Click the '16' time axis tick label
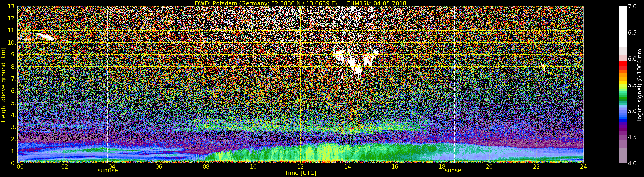Viewport: 644px width, 177px height. [395, 167]
